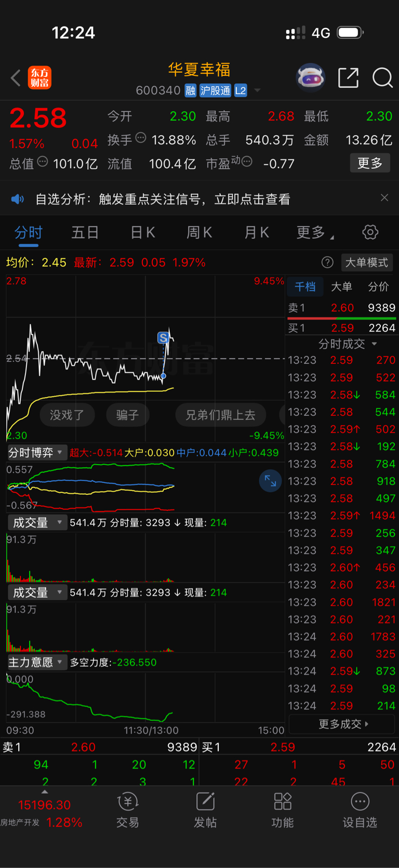Open the 交易 trade icon

(127, 810)
